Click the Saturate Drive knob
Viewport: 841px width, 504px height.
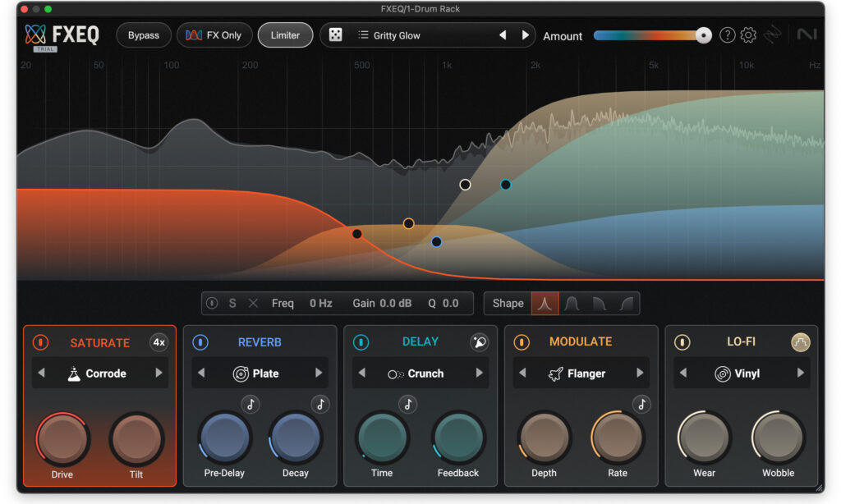[62, 438]
